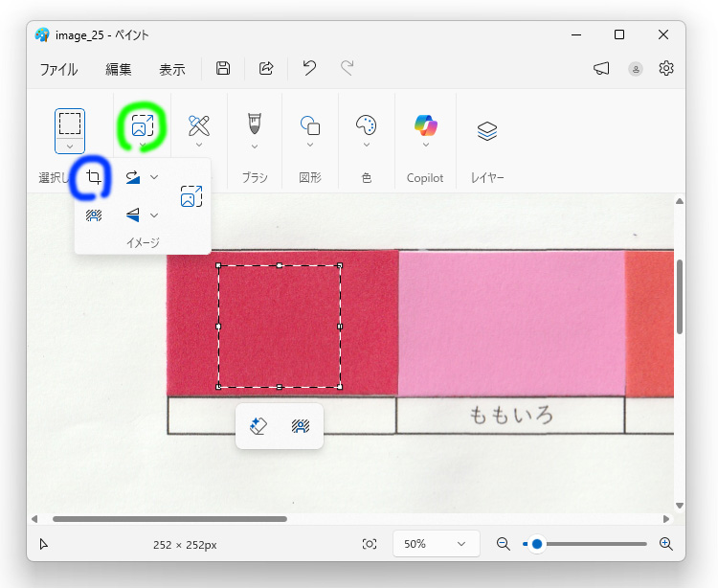Click the zoom in plus button
Image resolution: width=718 pixels, height=588 pixels.
pyautogui.click(x=666, y=544)
